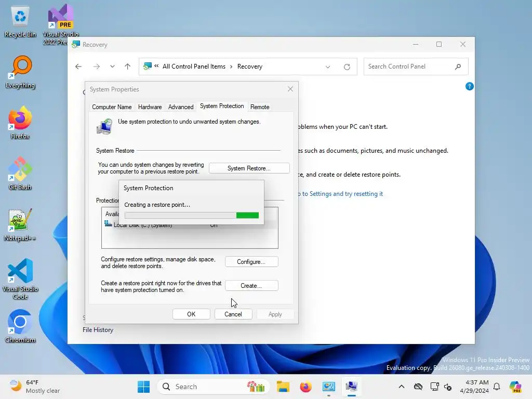This screenshot has height=399, width=532.
Task: Launch Firefox from the desktop
Action: coord(20,123)
